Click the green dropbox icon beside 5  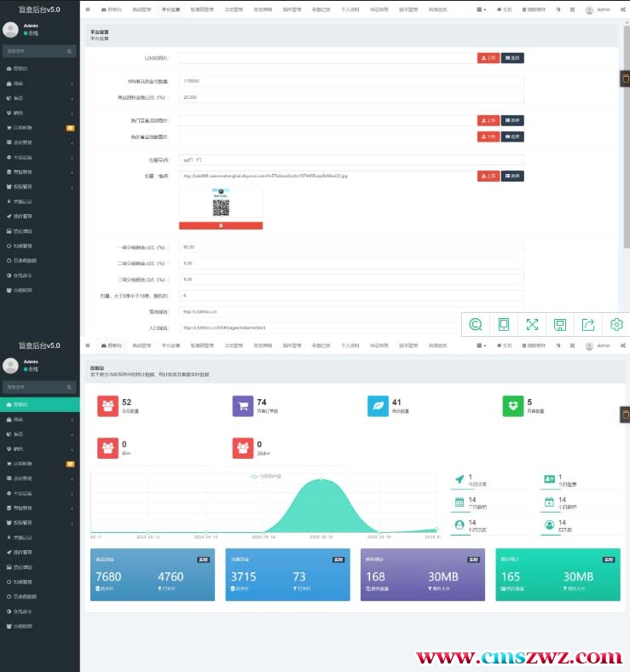(513, 406)
